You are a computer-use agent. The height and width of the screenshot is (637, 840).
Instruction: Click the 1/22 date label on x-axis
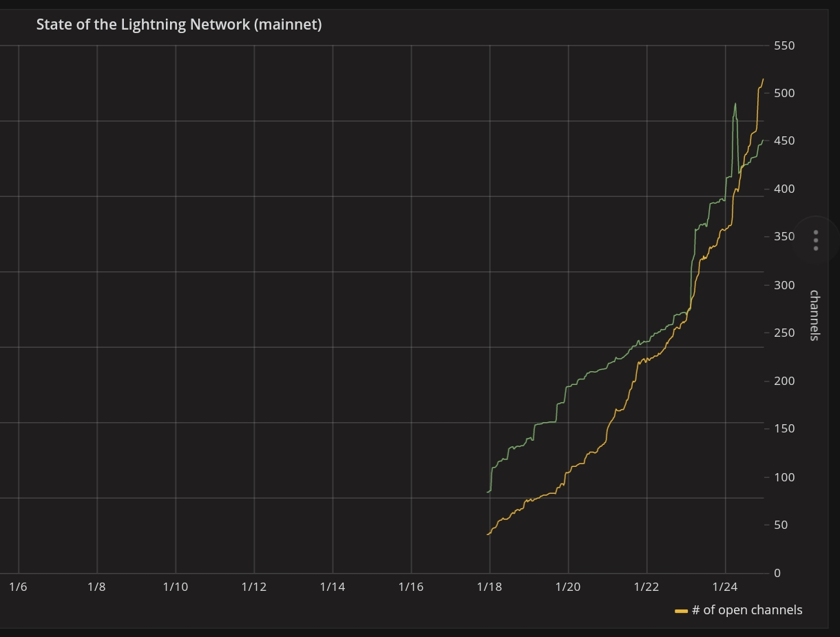point(647,587)
